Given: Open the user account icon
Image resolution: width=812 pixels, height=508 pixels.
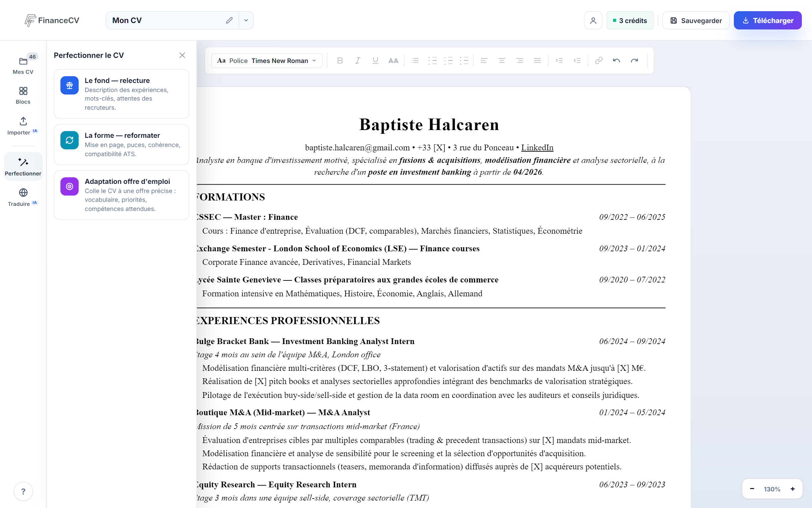Looking at the screenshot, I should [x=593, y=21].
